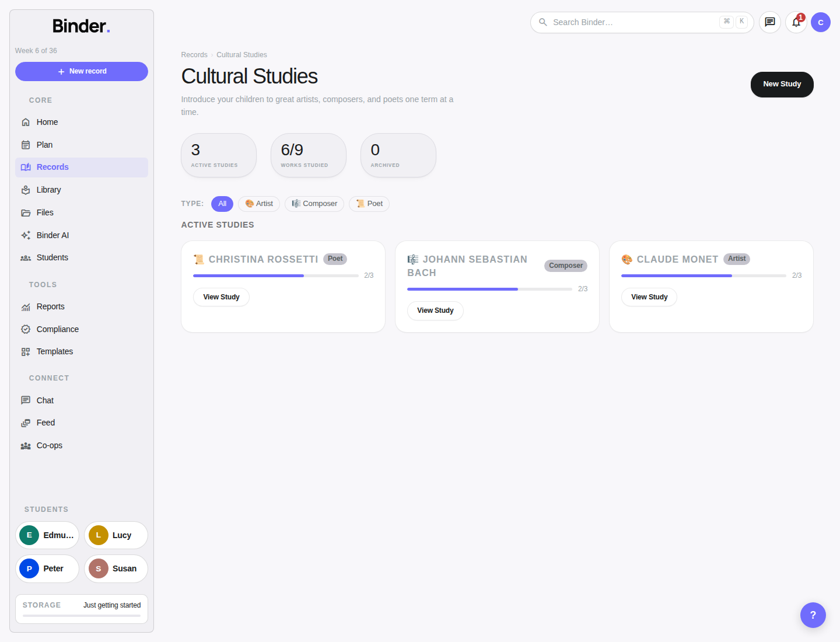Click the Week 6 of 36 label
This screenshot has height=642, width=840.
(36, 51)
